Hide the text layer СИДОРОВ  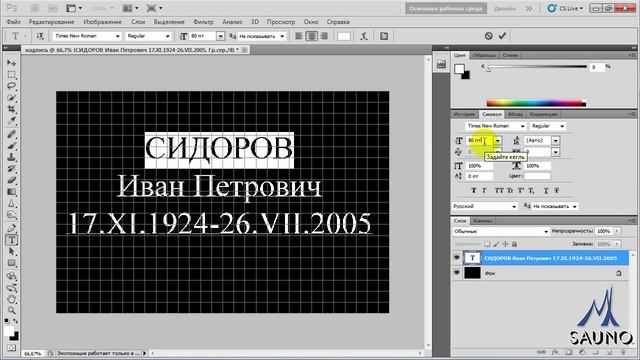pos(457,258)
